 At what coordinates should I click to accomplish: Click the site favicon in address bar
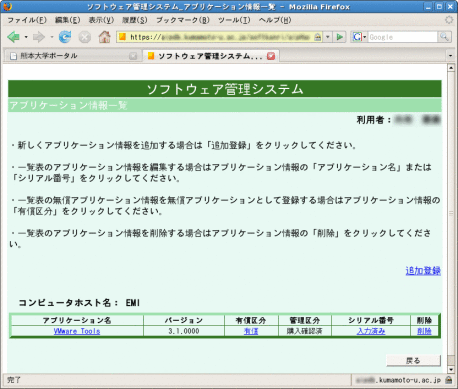[x=122, y=37]
